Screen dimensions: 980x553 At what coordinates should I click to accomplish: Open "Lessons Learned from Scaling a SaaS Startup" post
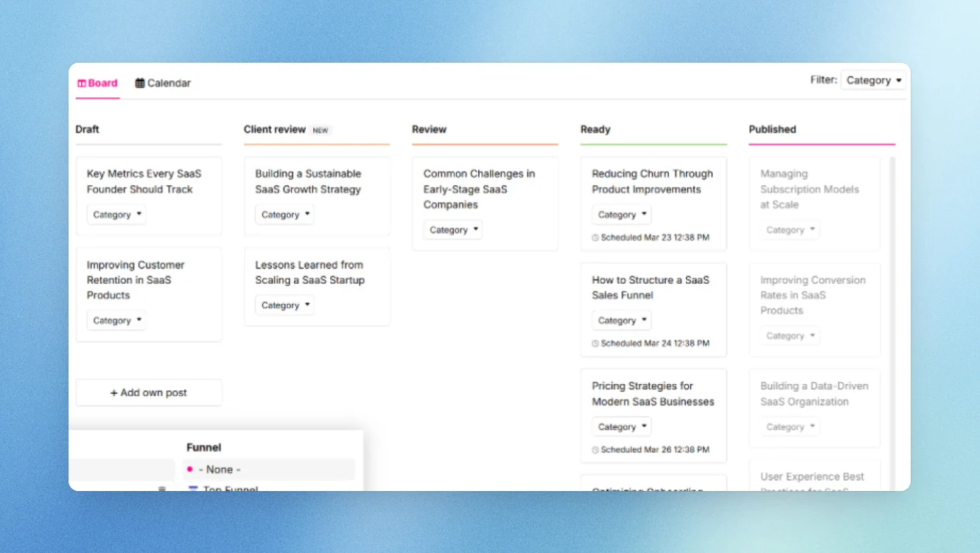point(309,272)
